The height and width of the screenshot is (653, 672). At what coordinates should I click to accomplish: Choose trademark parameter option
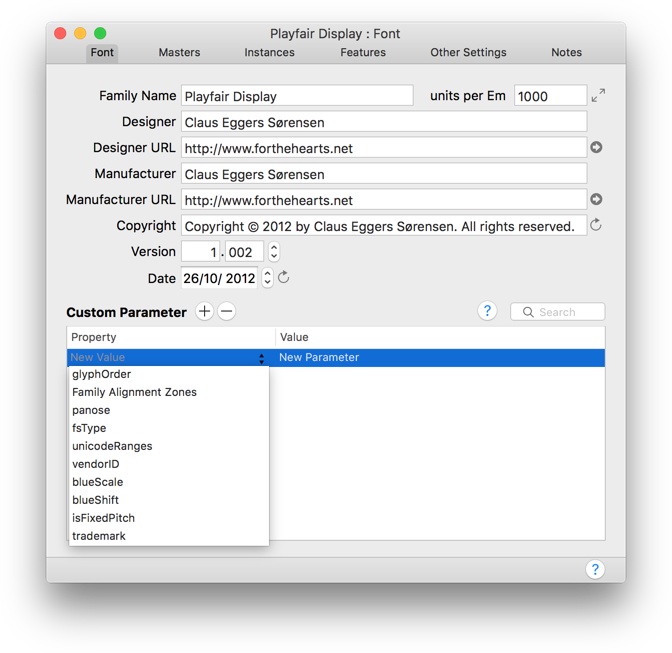pyautogui.click(x=169, y=536)
